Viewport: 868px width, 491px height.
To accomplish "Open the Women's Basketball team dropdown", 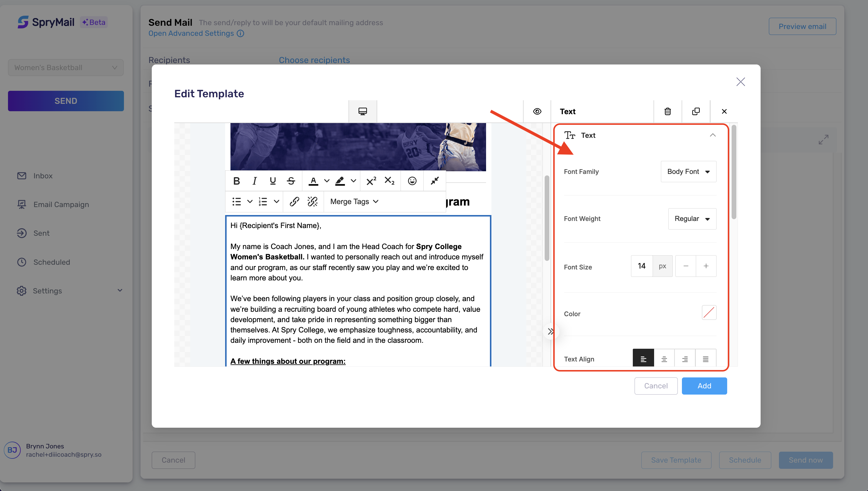I will (66, 67).
